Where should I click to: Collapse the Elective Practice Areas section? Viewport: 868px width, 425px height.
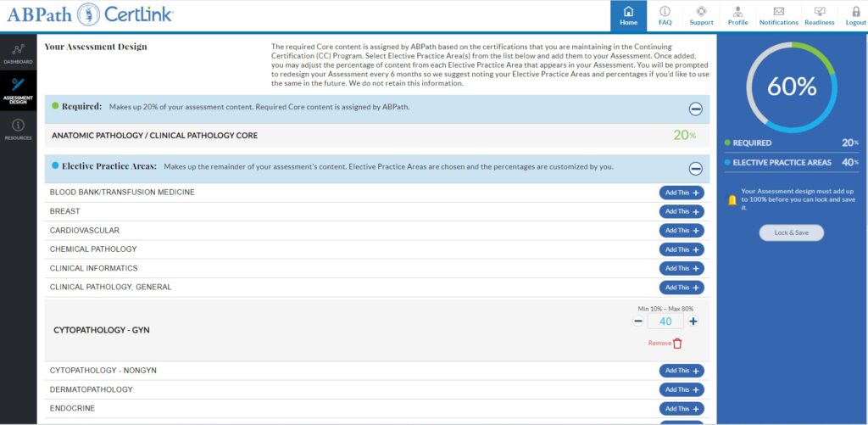pyautogui.click(x=695, y=168)
